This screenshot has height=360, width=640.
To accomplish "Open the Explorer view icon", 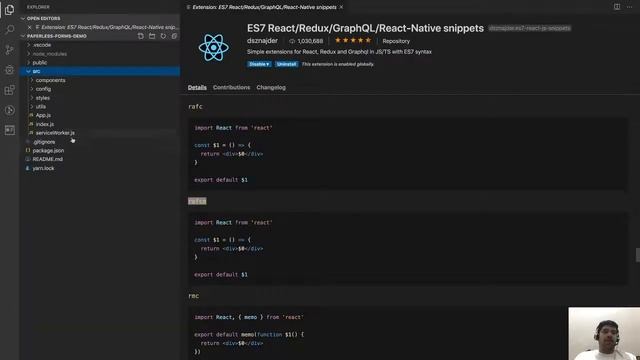I will point(9,10).
